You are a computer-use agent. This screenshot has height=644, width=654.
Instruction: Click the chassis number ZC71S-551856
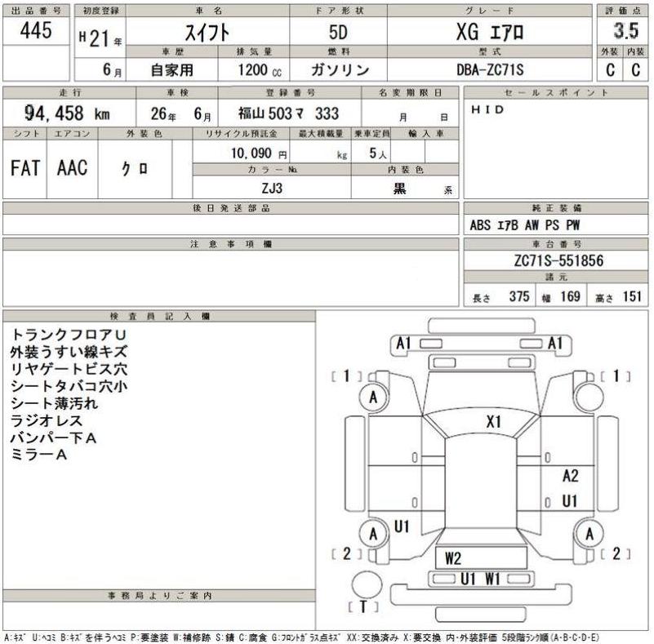tap(554, 260)
